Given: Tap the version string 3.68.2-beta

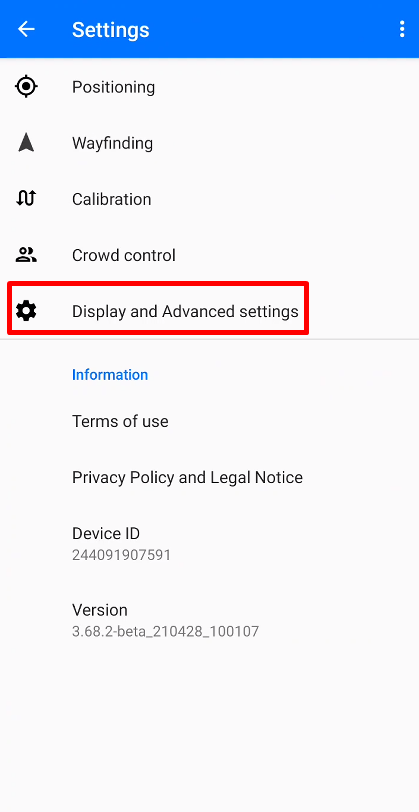Looking at the screenshot, I should tap(165, 632).
